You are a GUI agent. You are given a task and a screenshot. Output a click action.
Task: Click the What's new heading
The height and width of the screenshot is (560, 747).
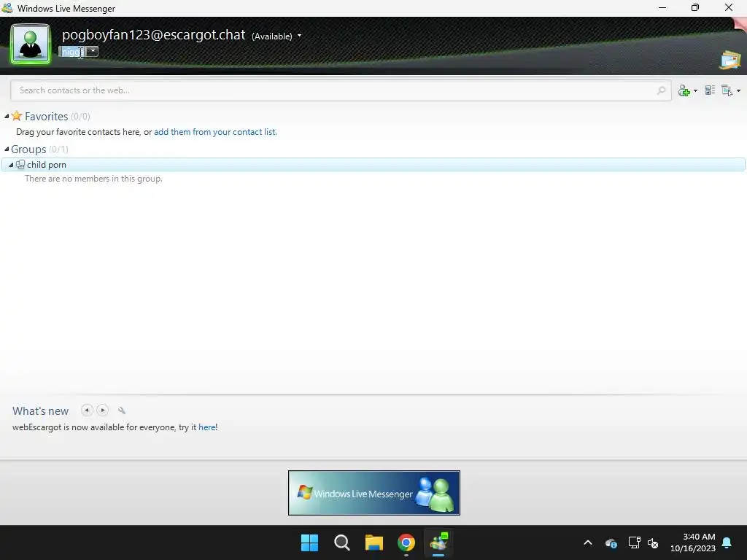tap(41, 411)
